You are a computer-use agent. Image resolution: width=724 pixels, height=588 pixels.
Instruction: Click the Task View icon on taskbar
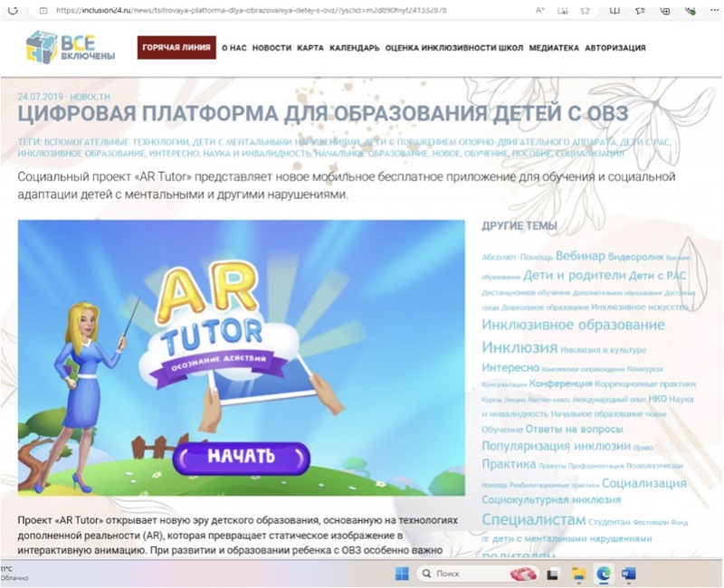[552, 574]
